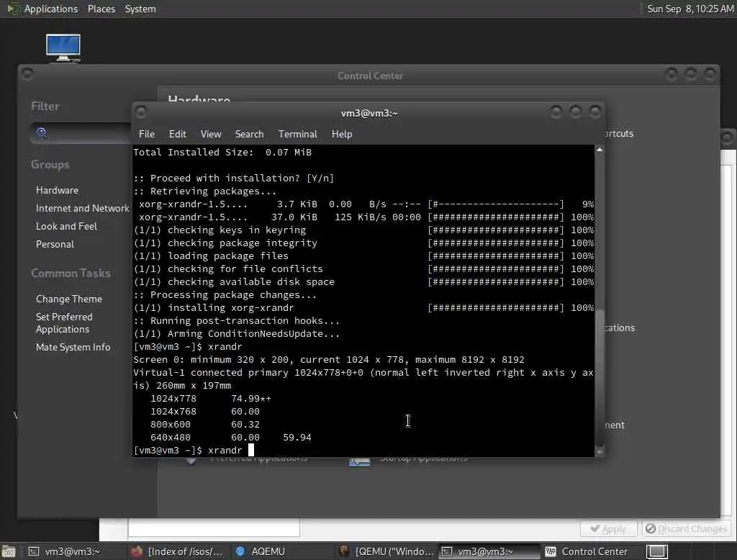Viewport: 737px width, 560px height.
Task: Click the Control Center window title bar
Action: (370, 76)
